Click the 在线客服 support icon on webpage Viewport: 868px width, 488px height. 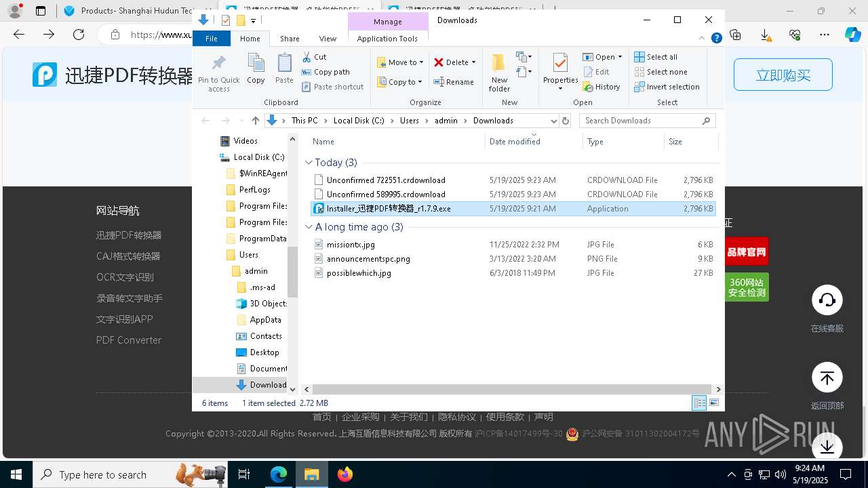[x=827, y=300]
